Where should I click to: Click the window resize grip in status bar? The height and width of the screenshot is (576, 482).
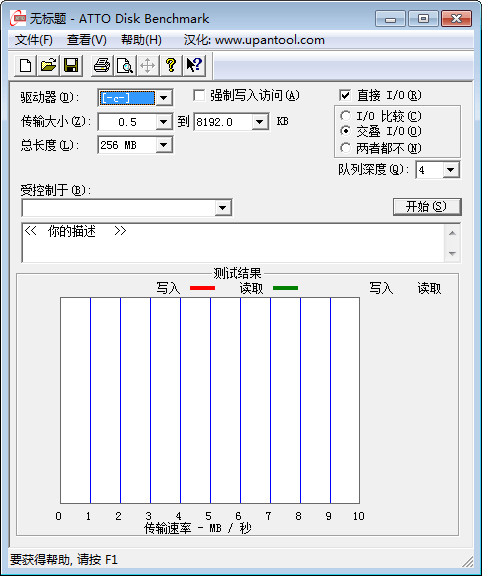click(x=467, y=561)
